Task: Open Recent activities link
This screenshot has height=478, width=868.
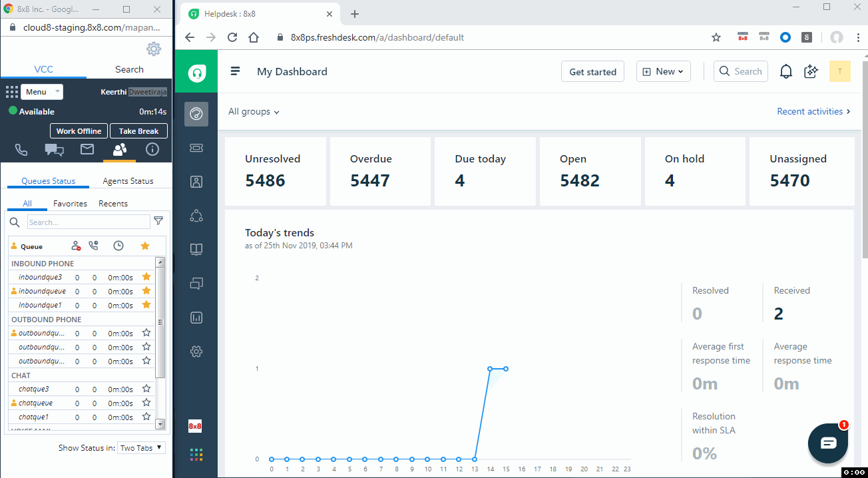Action: [813, 112]
